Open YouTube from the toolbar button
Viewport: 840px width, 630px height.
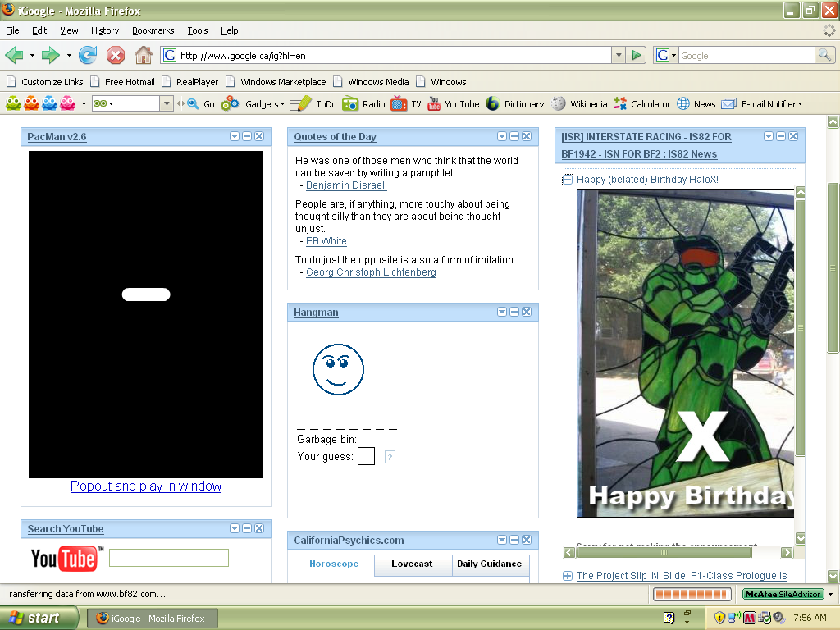pos(454,104)
